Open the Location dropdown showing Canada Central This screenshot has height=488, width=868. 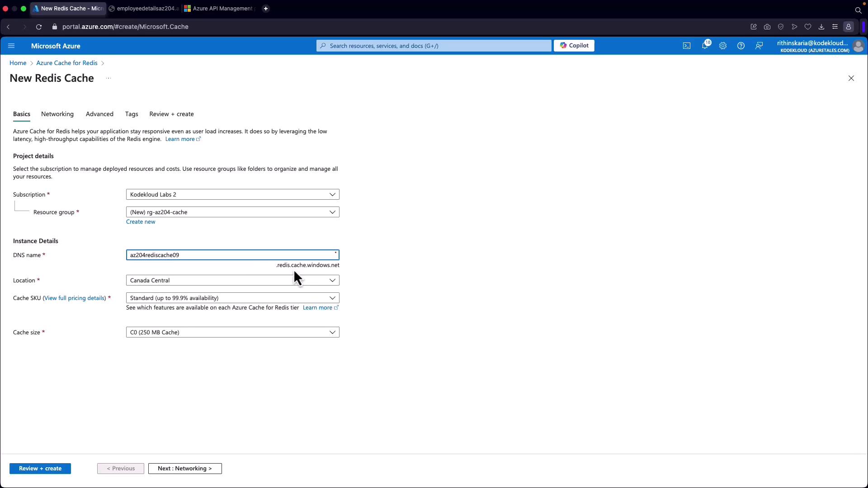(x=232, y=280)
